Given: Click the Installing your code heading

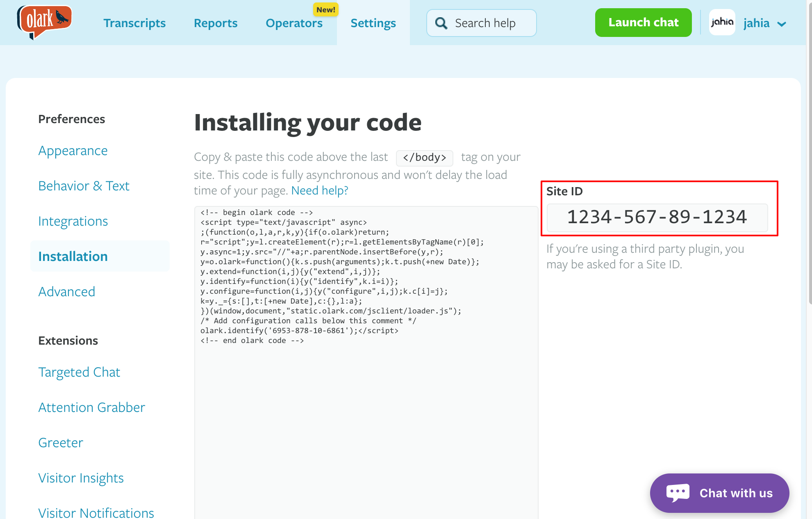Looking at the screenshot, I should 308,123.
